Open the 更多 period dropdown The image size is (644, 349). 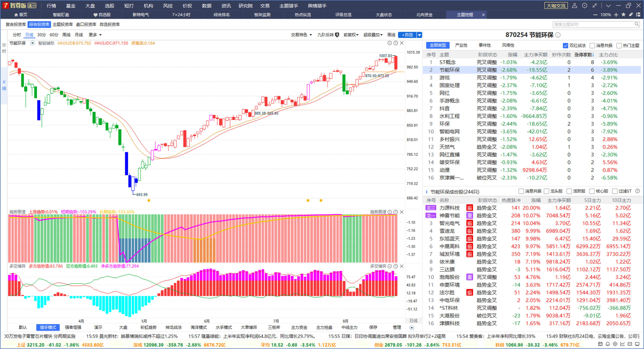click(x=95, y=35)
